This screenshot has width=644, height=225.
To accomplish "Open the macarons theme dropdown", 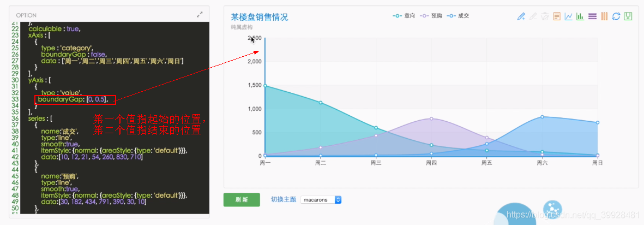I will tap(321, 200).
